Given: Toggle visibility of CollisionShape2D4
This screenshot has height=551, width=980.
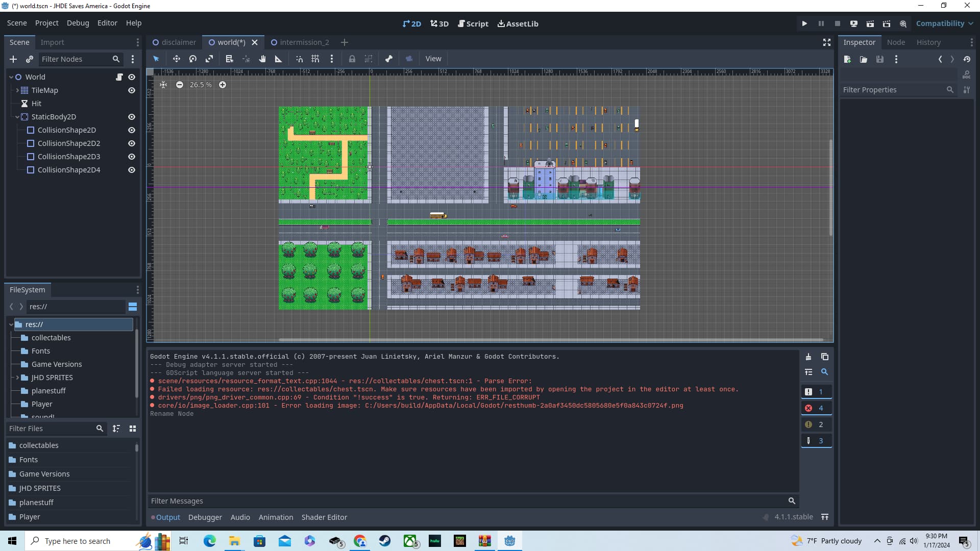Looking at the screenshot, I should 132,170.
